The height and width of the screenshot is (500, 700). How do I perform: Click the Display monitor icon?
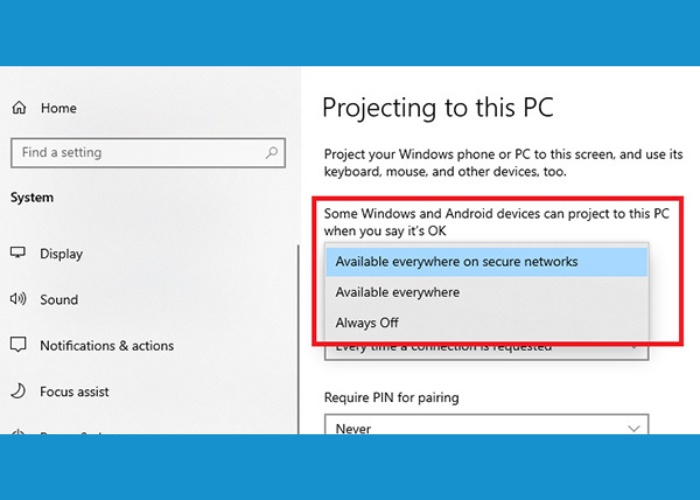coord(18,254)
